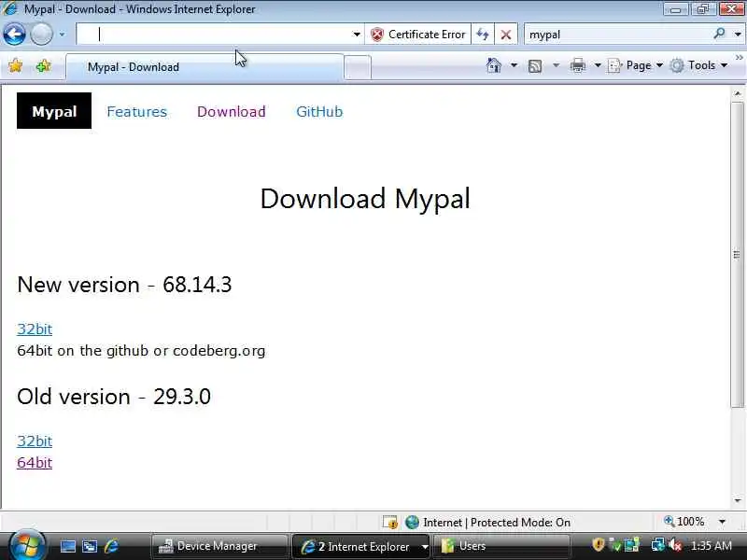This screenshot has width=747, height=560.
Task: Expand the Home button dropdown arrow
Action: (x=514, y=65)
